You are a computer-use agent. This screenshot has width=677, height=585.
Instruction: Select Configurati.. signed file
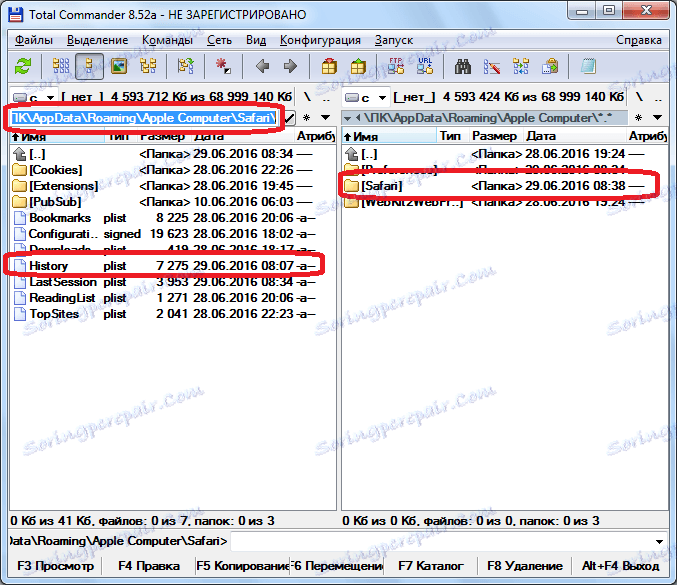coord(173,234)
